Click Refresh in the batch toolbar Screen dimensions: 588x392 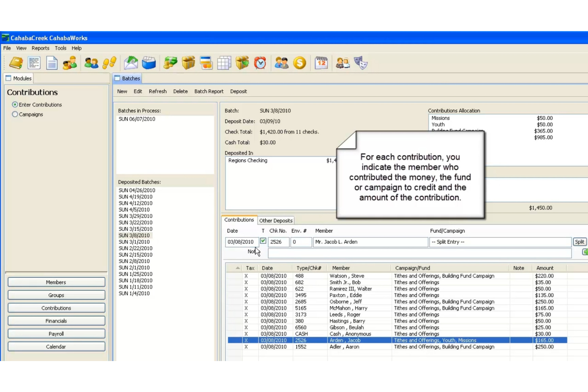158,91
